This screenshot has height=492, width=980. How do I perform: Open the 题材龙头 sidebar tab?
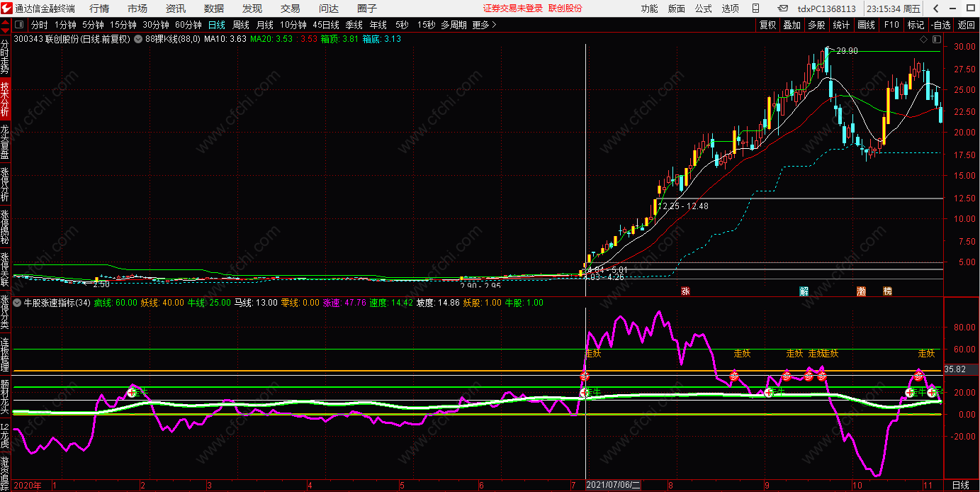point(5,396)
